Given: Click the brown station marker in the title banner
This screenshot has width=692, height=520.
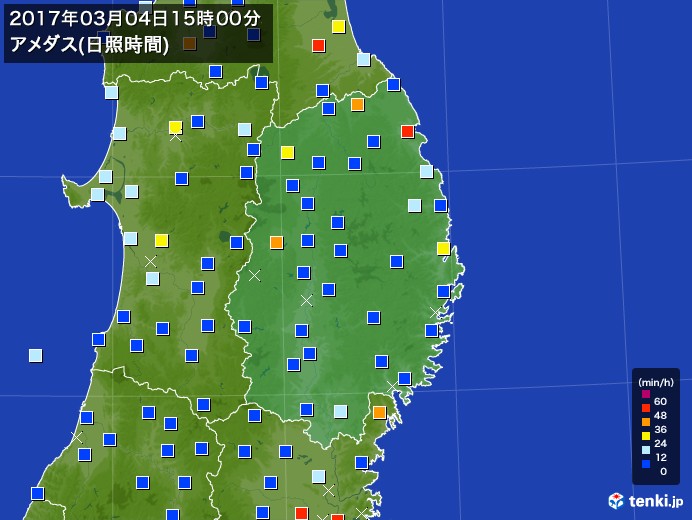Looking at the screenshot, I should 189,44.
